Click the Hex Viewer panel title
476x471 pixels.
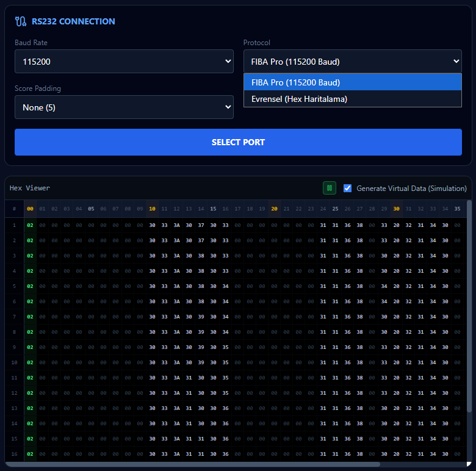pos(30,189)
